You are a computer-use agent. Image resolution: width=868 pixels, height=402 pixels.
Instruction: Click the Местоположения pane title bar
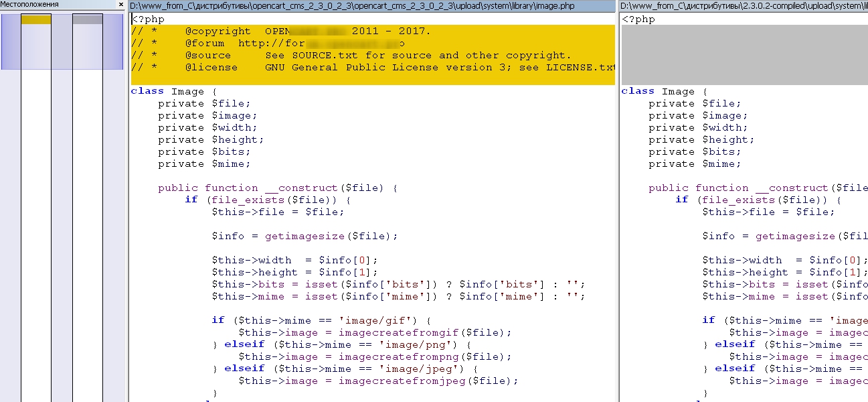54,5
